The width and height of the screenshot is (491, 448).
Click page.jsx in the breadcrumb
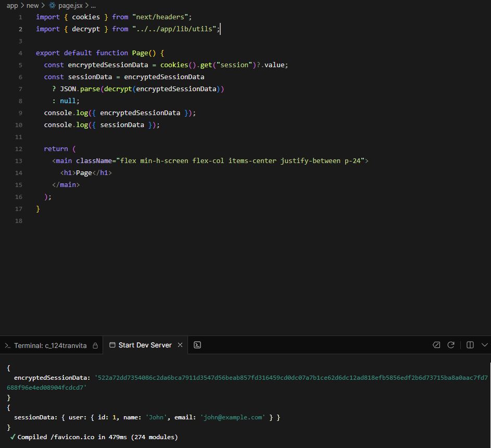coord(70,5)
